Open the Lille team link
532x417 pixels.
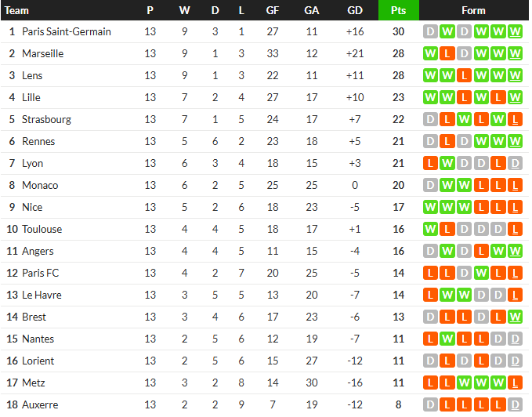31,98
